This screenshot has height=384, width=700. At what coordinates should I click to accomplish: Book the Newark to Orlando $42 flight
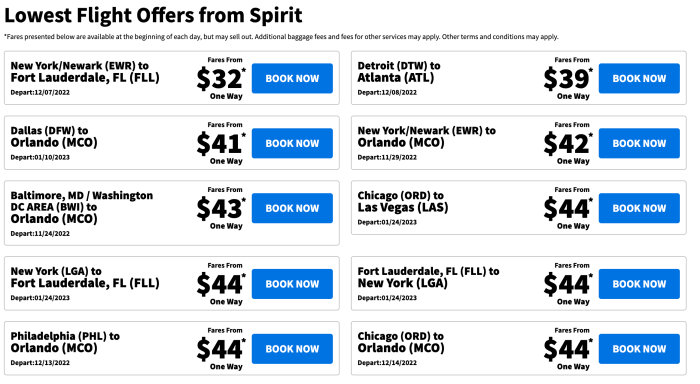pos(639,143)
